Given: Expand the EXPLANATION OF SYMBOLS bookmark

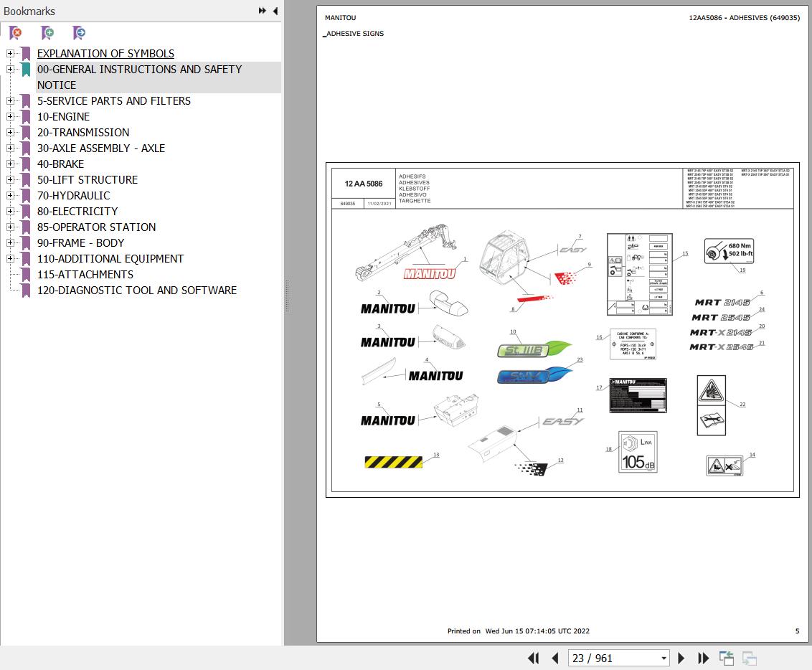Looking at the screenshot, I should 10,53.
